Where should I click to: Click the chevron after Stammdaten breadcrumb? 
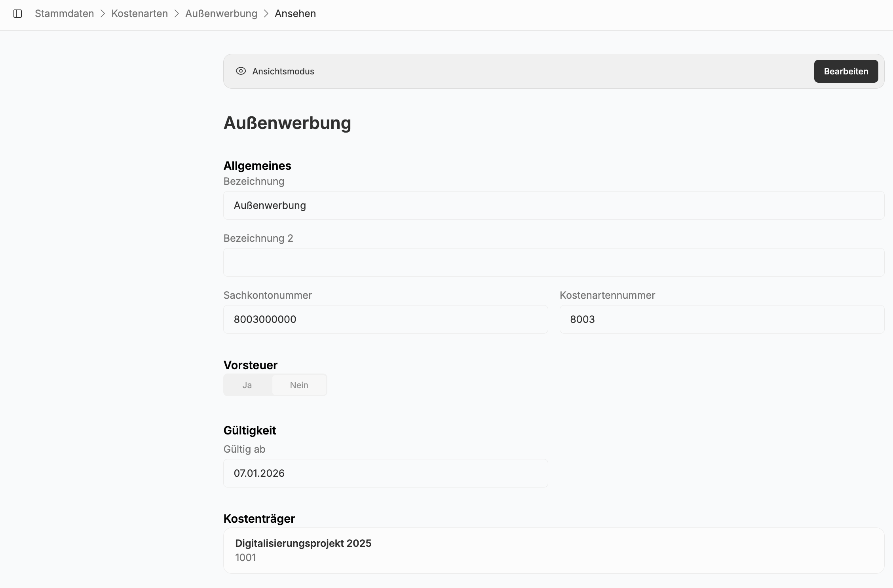point(103,13)
